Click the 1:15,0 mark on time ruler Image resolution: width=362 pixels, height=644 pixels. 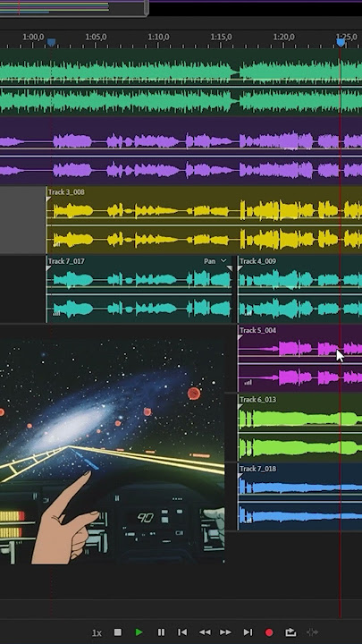tap(221, 37)
